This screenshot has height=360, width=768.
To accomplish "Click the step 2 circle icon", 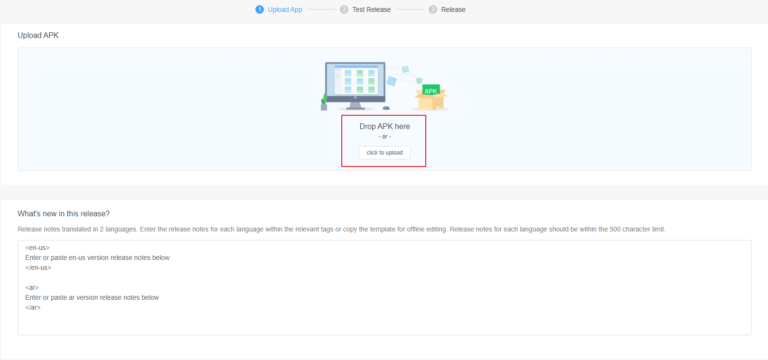I will (344, 9).
